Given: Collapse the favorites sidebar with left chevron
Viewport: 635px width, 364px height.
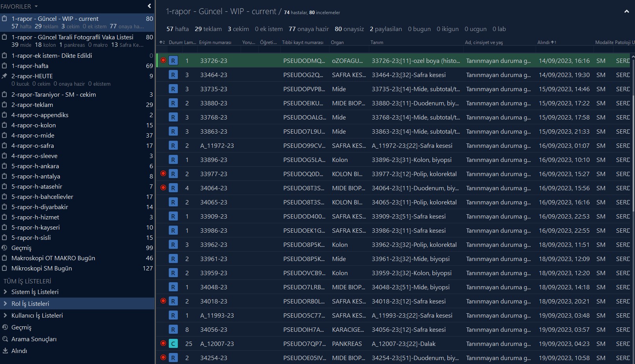Looking at the screenshot, I should click(149, 6).
